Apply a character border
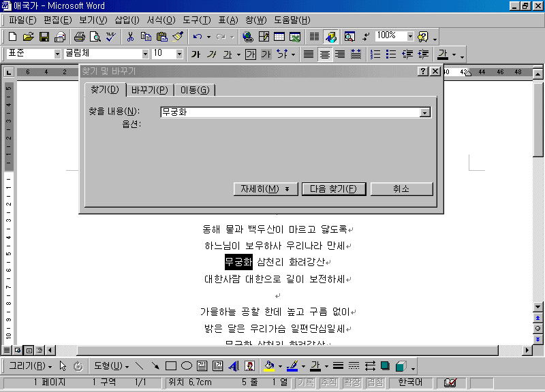The image size is (545, 392). pos(251,54)
